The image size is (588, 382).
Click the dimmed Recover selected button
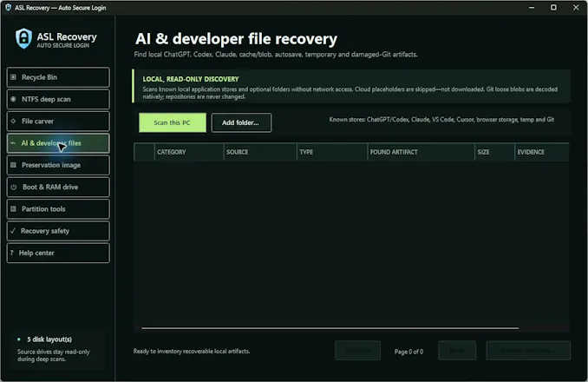coord(528,351)
